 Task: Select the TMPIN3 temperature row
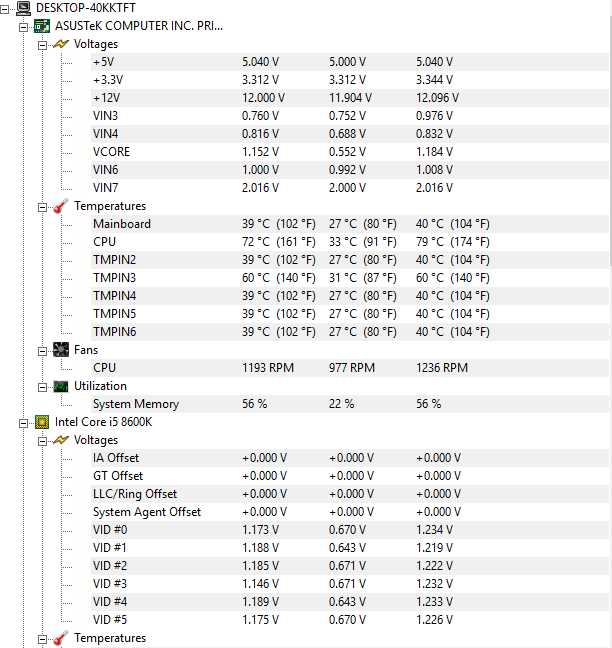[114, 278]
